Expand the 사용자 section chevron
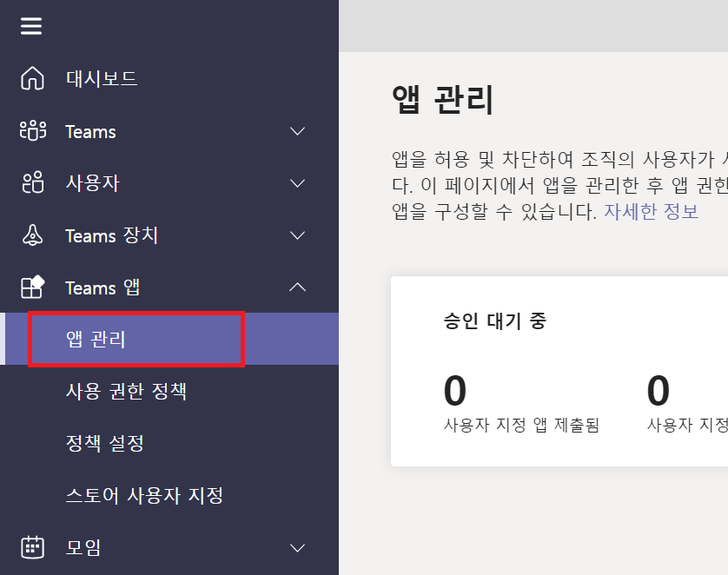The image size is (728, 575). (x=297, y=183)
